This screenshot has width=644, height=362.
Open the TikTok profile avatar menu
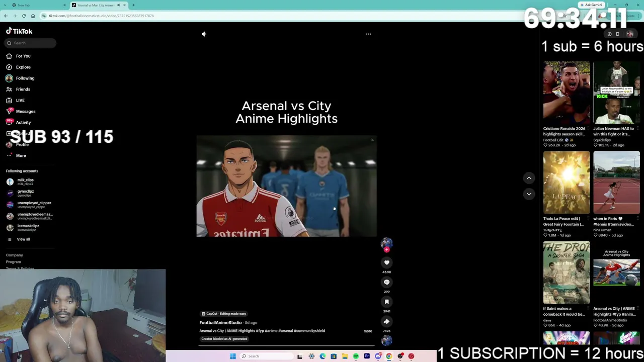[x=630, y=34]
